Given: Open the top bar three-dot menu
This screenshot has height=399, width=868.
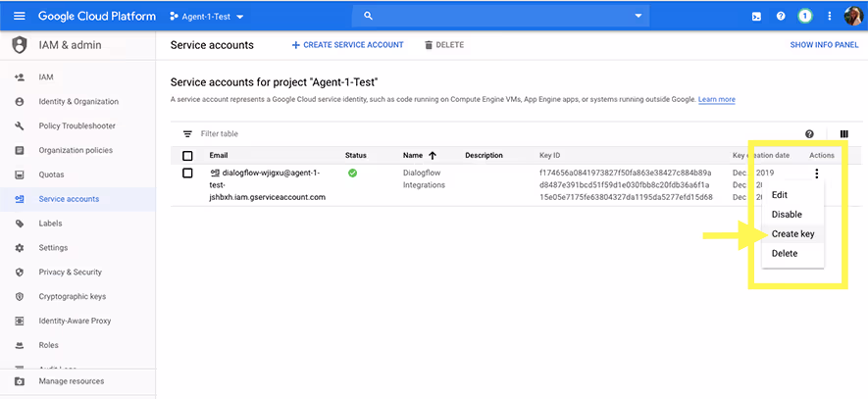Looking at the screenshot, I should coord(829,16).
